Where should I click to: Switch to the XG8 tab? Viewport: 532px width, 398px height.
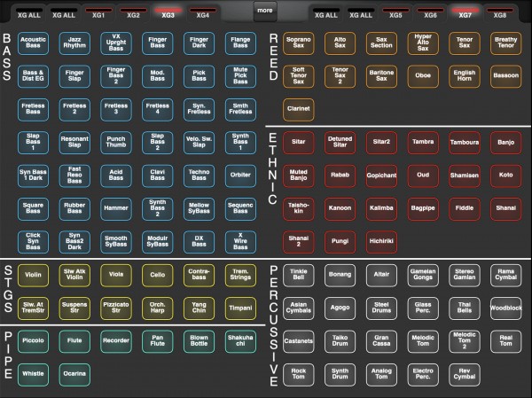500,13
